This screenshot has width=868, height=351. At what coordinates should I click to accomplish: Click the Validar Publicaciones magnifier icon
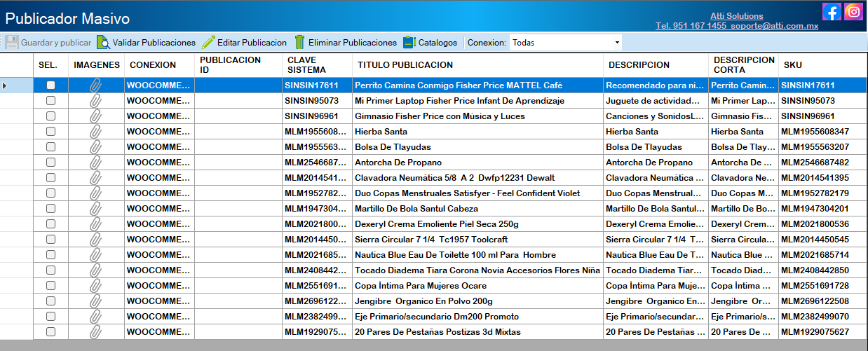click(x=103, y=43)
